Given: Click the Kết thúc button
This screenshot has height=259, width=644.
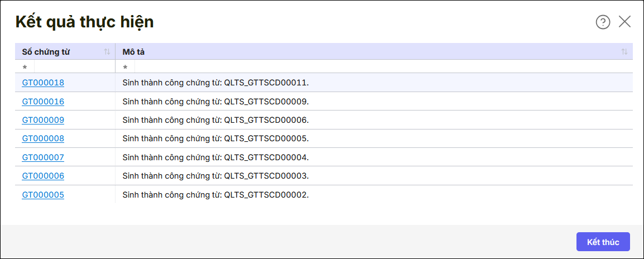Looking at the screenshot, I should pos(603,242).
